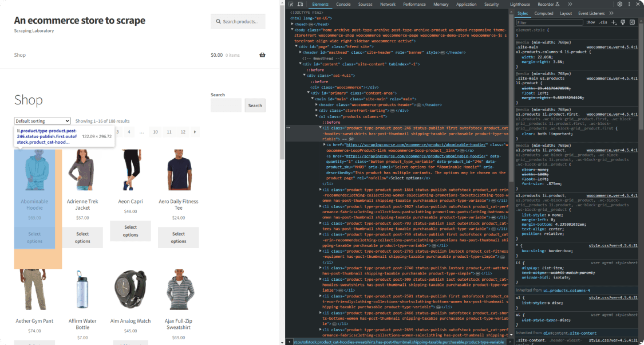The width and height of the screenshot is (644, 345).
Task: Open the abominable-hoodie href link in DOM
Action: (417, 145)
